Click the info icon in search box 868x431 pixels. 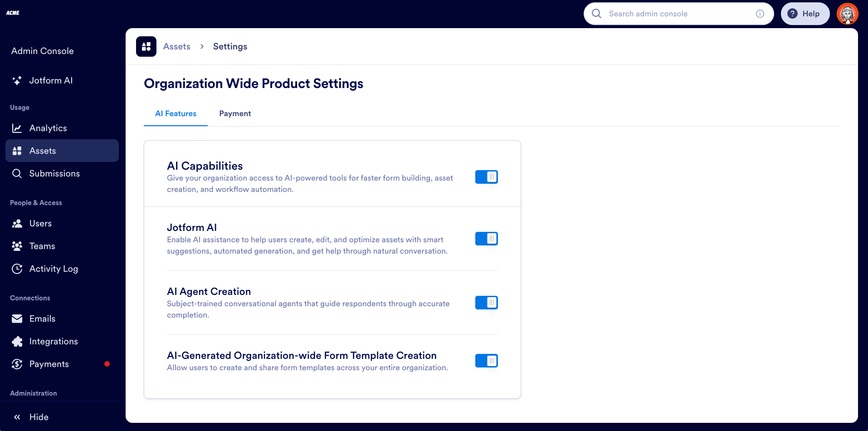click(x=760, y=14)
